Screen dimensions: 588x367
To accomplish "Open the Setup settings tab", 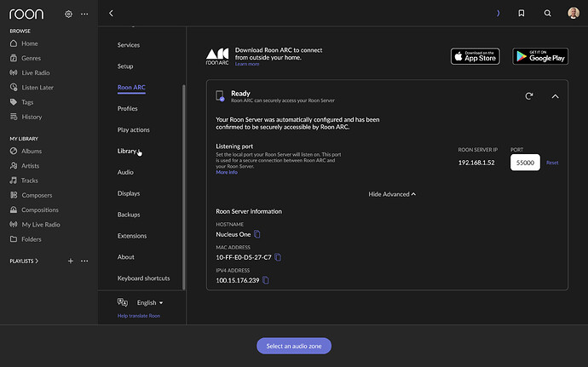I will pyautogui.click(x=125, y=66).
